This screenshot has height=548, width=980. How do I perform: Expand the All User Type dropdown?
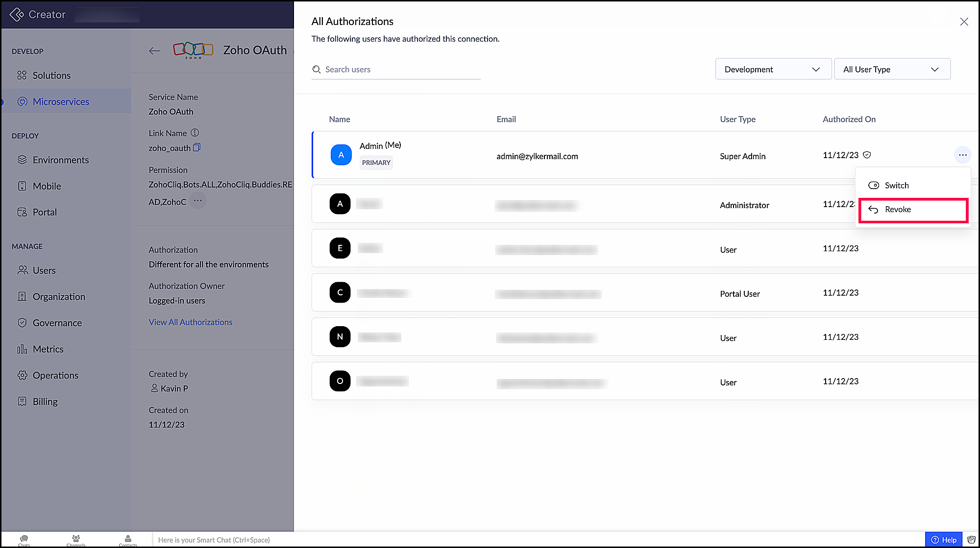pyautogui.click(x=892, y=69)
